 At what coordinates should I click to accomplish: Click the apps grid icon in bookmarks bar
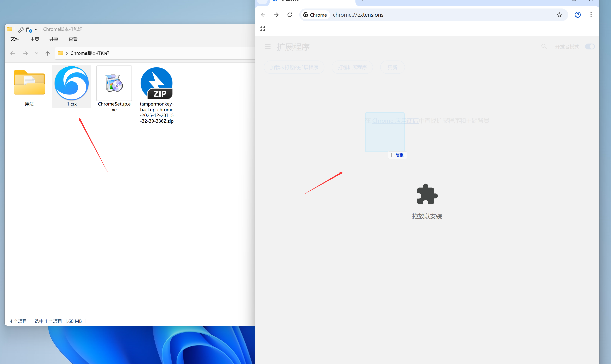262,28
